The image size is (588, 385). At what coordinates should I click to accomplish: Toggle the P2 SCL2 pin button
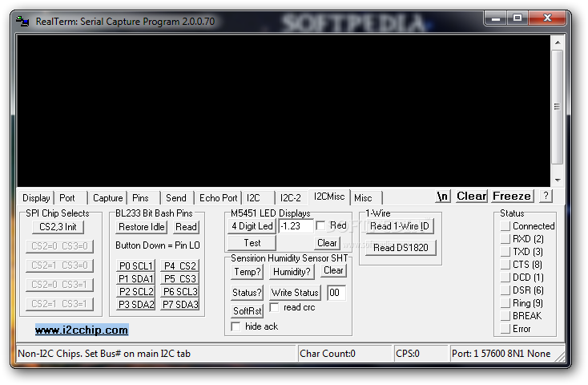click(x=136, y=291)
